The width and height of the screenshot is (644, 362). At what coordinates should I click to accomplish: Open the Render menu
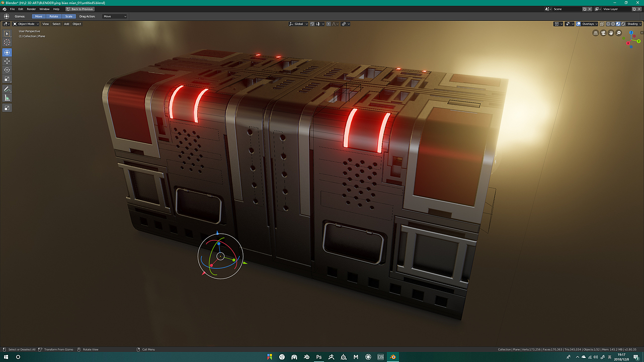[31, 9]
